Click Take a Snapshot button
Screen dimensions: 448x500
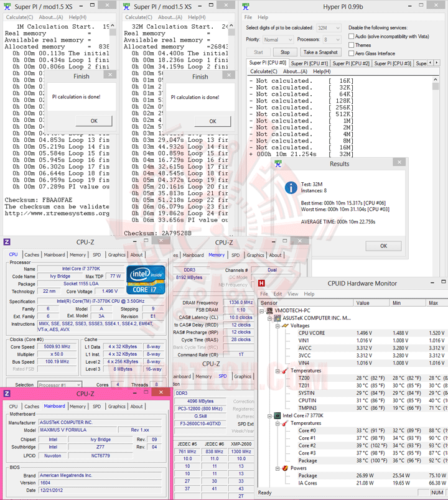[320, 52]
